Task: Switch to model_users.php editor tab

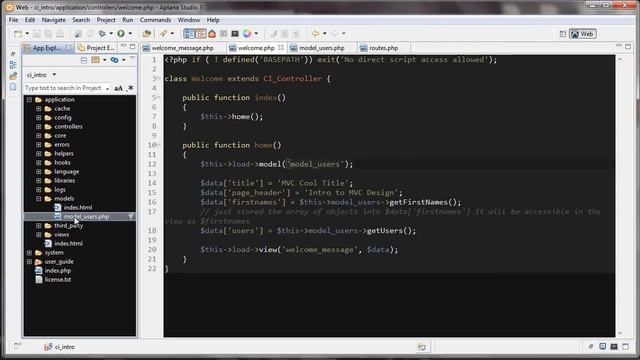Action: (321, 48)
